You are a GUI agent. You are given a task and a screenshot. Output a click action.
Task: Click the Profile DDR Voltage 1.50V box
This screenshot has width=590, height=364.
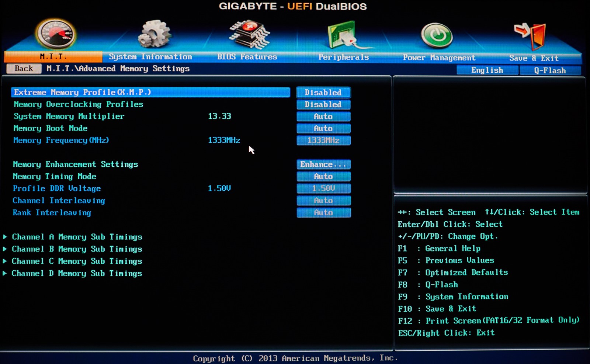[323, 188]
